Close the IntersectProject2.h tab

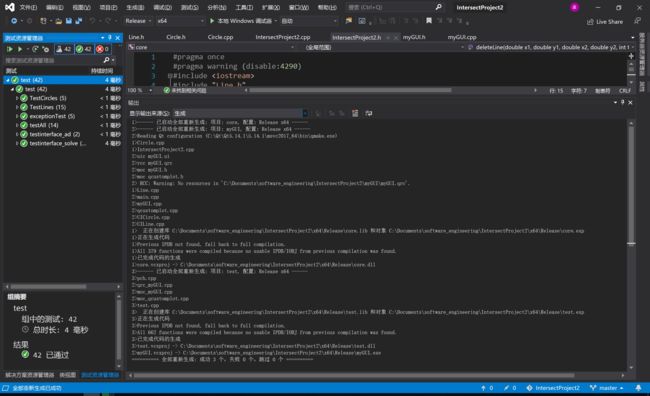395,37
